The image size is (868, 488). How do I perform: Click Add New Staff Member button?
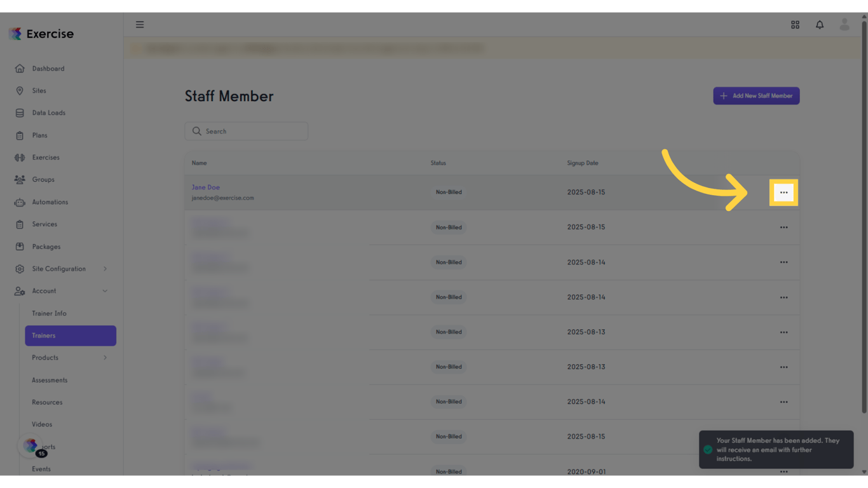(756, 96)
